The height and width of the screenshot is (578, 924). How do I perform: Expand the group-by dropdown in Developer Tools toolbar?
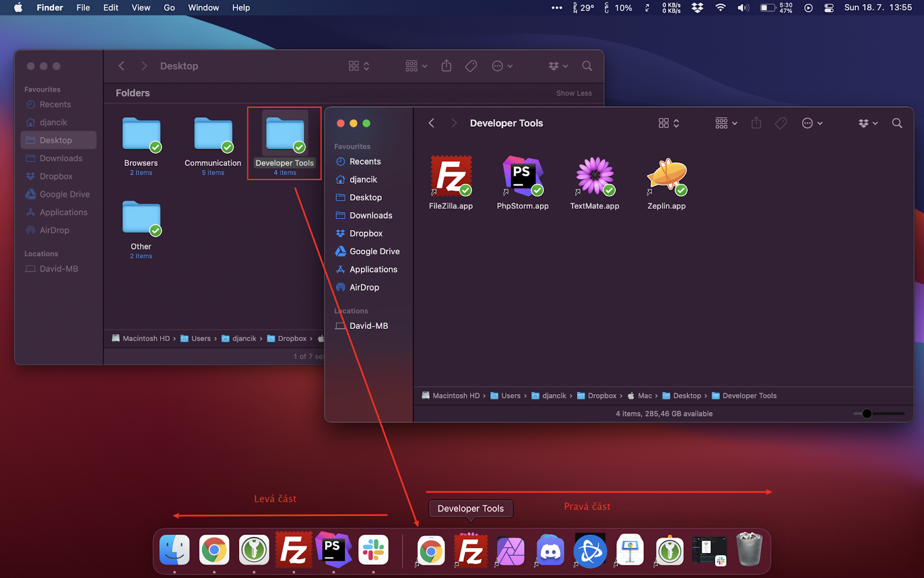click(x=726, y=123)
